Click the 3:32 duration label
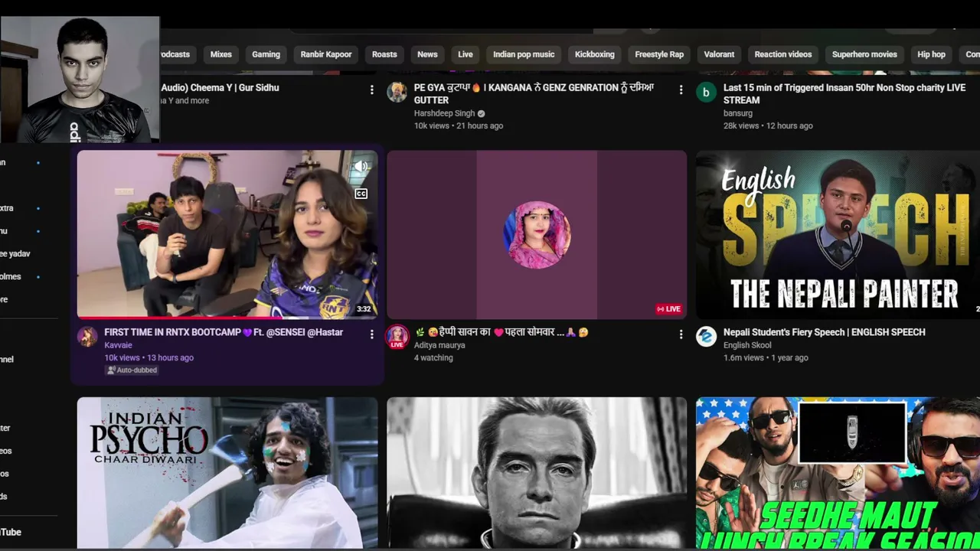 [364, 309]
